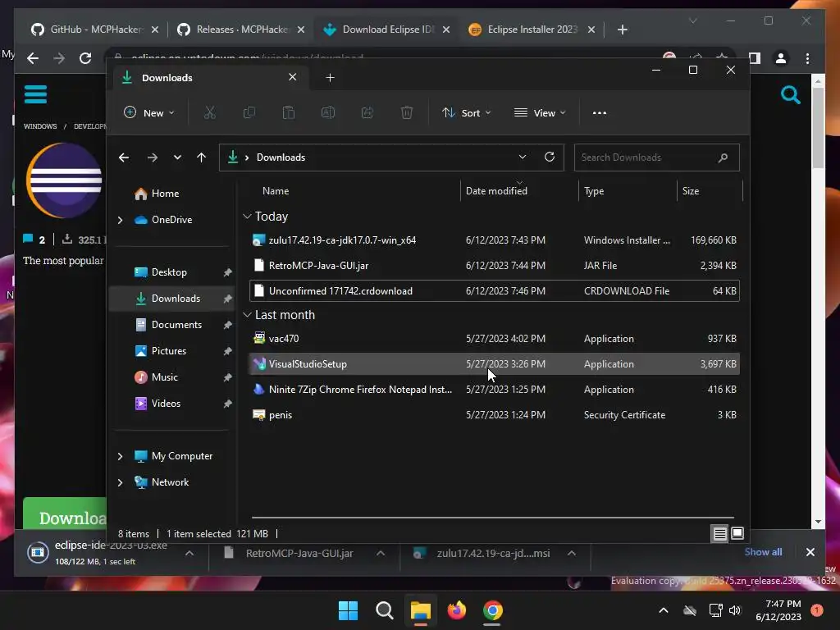Open options for RetroMCP-Java-GUI.jar download

pyautogui.click(x=381, y=554)
